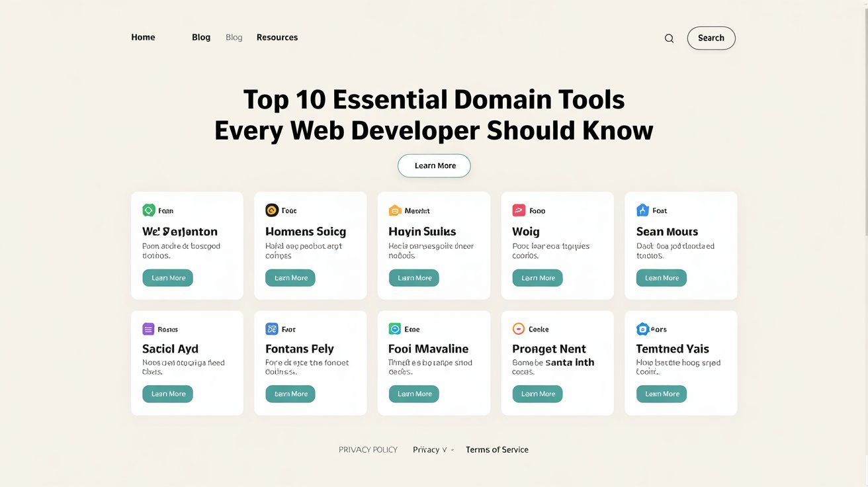This screenshot has width=868, height=487.
Task: Click Learn More on the Woig card
Action: (x=537, y=278)
